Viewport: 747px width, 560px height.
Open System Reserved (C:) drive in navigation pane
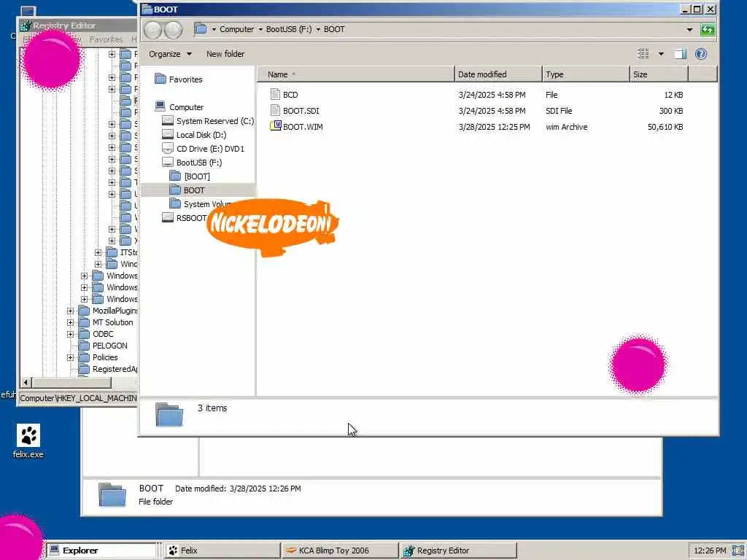coord(215,121)
